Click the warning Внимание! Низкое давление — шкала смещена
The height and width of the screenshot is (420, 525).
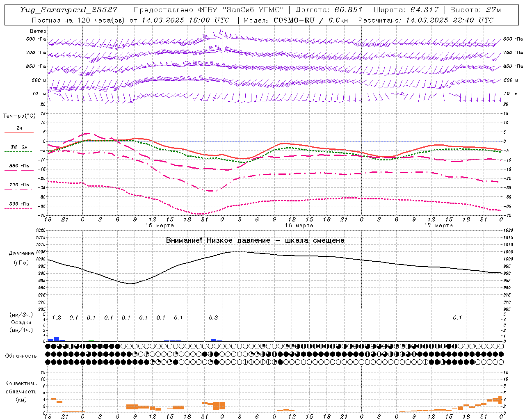click(255, 240)
